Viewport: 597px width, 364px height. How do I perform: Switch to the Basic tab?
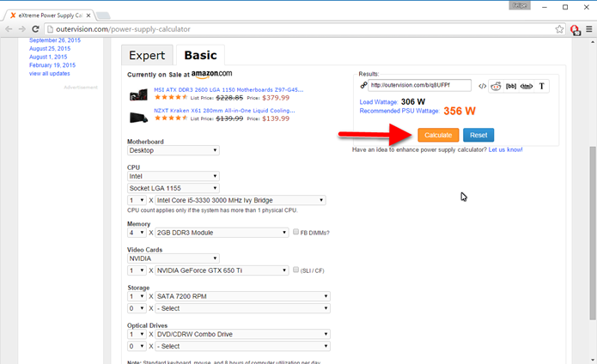[200, 56]
